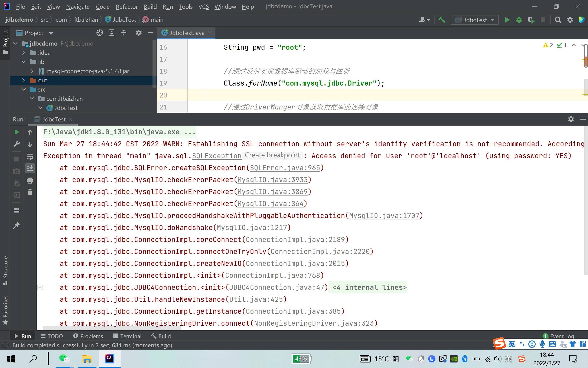Open SQLError.java:965 stack link

coord(285,168)
